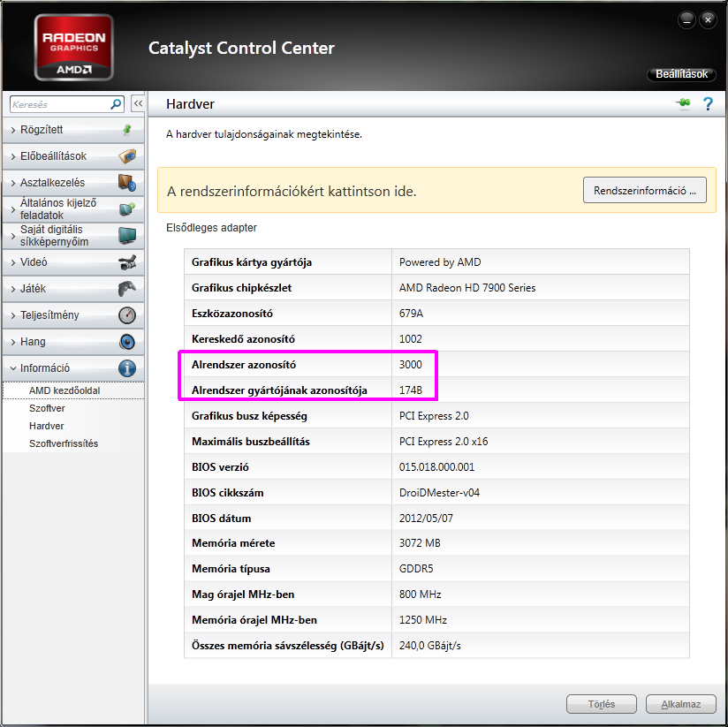Image resolution: width=728 pixels, height=727 pixels.
Task: Click the Saját digitális síkképernyőim screen icon
Action: (126, 235)
